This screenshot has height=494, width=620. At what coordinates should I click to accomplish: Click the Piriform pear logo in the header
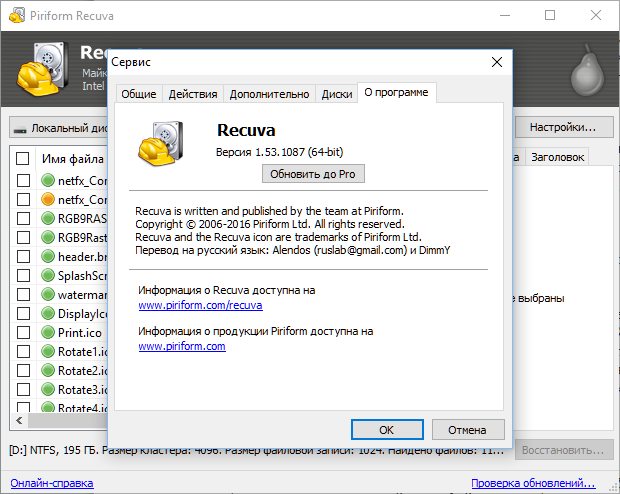point(588,70)
